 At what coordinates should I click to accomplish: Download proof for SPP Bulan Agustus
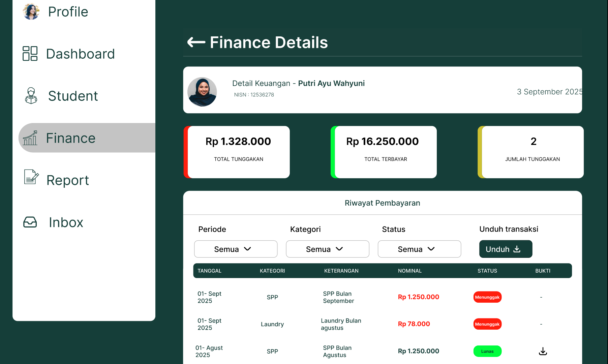(x=543, y=351)
